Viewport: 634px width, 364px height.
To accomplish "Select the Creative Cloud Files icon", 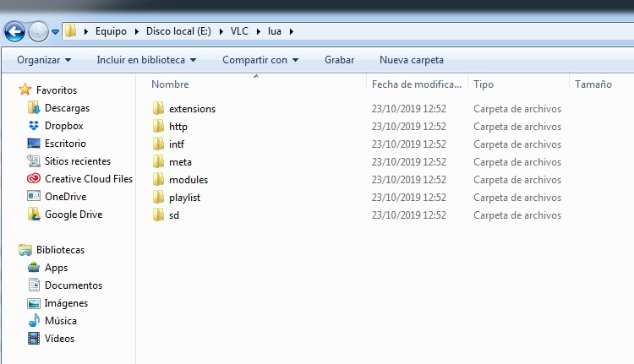I will tap(34, 179).
